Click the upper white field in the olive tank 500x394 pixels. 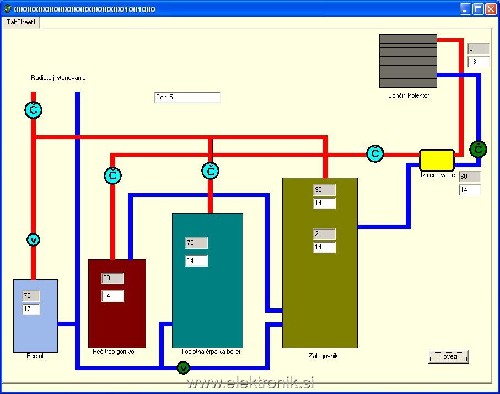point(325,203)
